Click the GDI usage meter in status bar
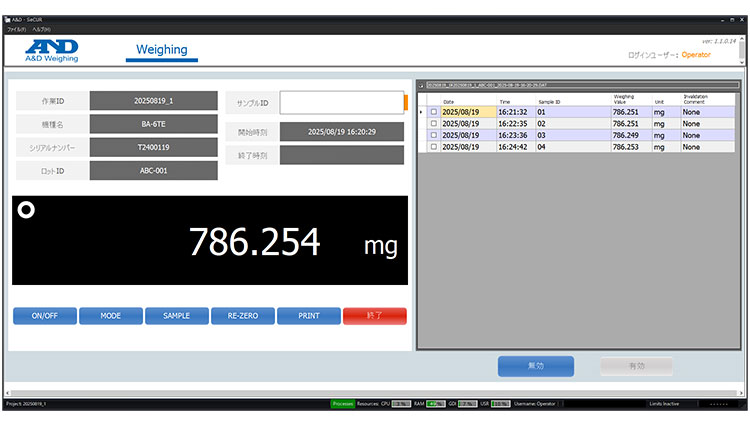 point(467,404)
